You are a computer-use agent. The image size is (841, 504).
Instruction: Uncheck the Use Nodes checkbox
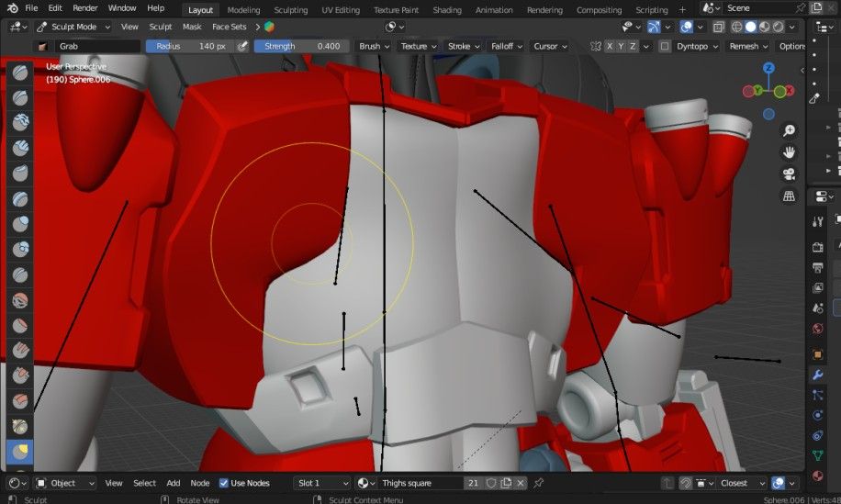224,483
